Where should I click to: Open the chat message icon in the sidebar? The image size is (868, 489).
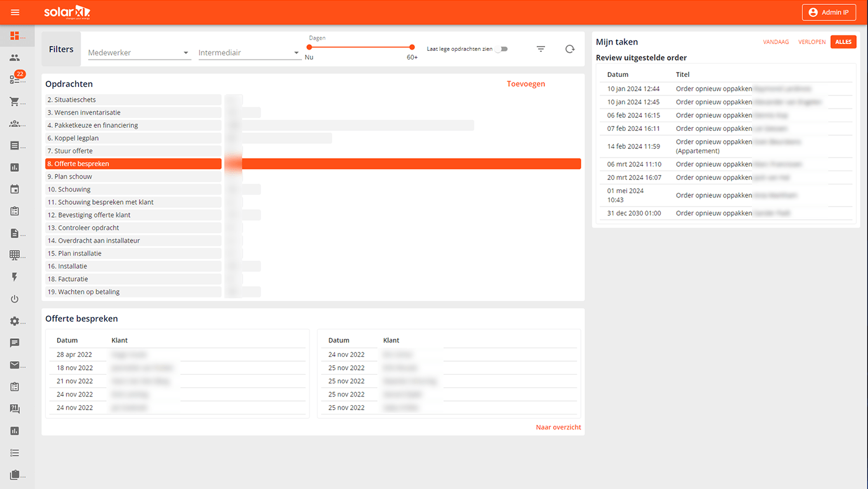pyautogui.click(x=15, y=343)
